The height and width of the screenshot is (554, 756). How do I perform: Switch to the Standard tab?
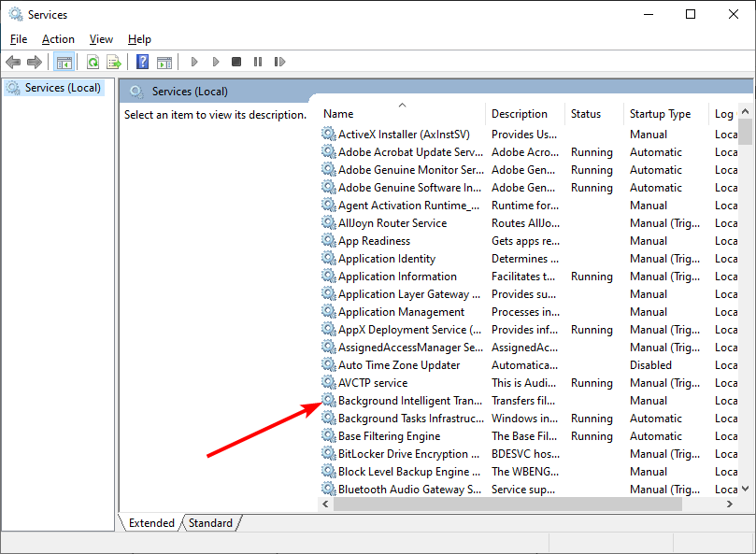click(x=210, y=523)
